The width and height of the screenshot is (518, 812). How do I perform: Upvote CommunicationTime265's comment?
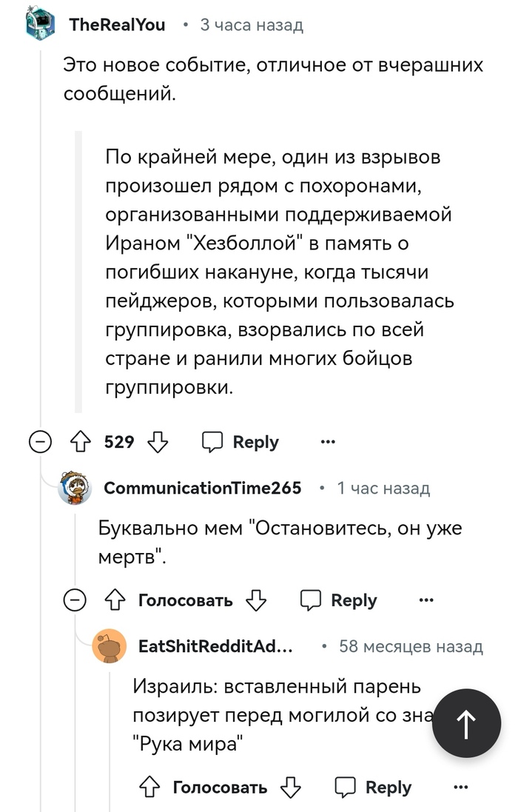(113, 600)
